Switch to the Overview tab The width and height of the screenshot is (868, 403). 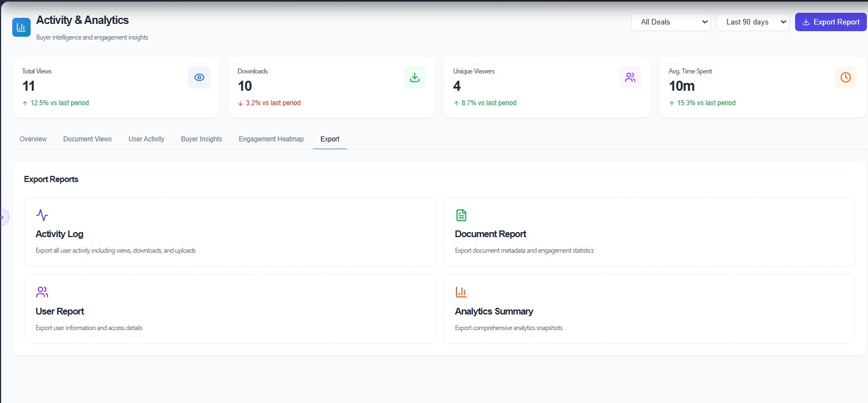pyautogui.click(x=33, y=139)
